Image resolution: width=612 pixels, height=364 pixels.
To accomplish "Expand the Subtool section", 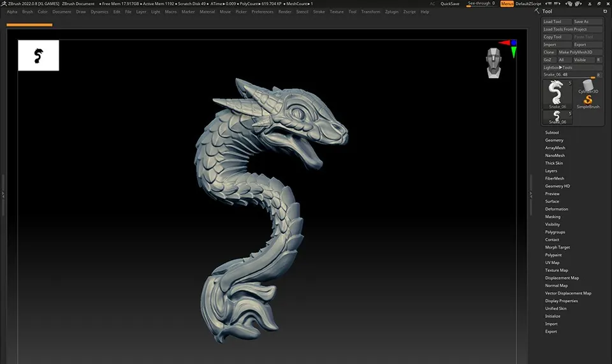I will point(552,133).
